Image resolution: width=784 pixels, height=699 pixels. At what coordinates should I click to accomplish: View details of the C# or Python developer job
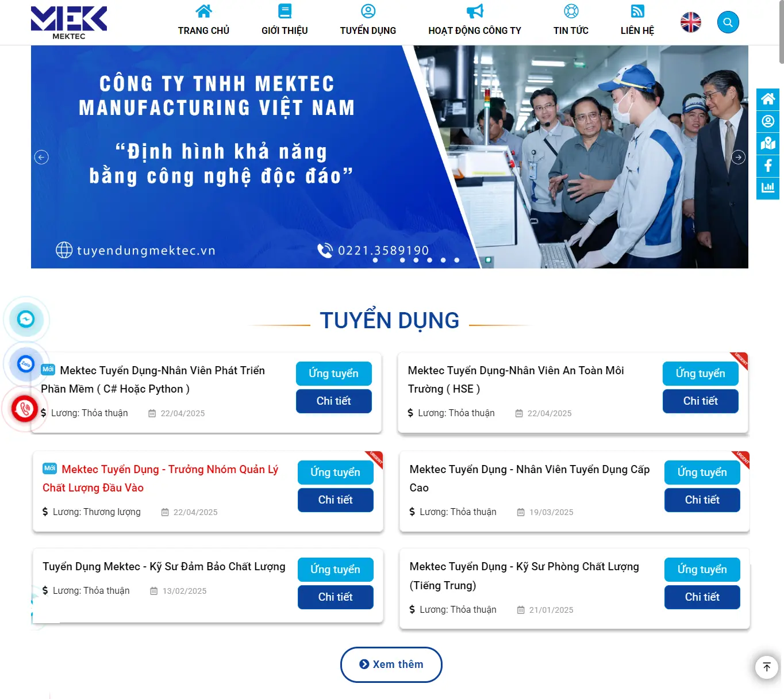coord(333,401)
